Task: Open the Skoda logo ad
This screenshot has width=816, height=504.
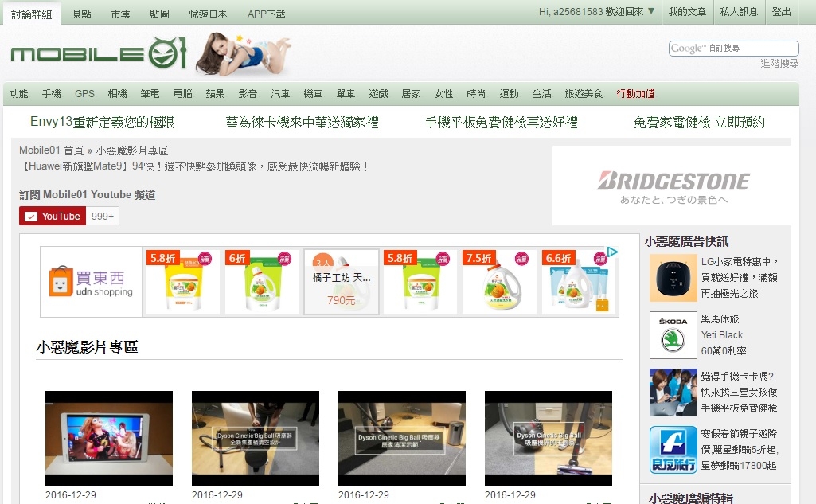Action: [673, 335]
